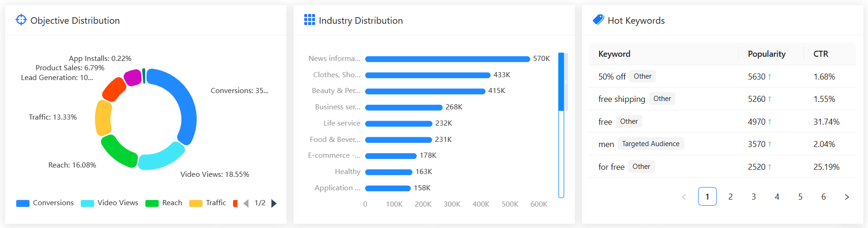Toggle Conversions legend item
Screen dimensions: 868x228
[x=45, y=203]
